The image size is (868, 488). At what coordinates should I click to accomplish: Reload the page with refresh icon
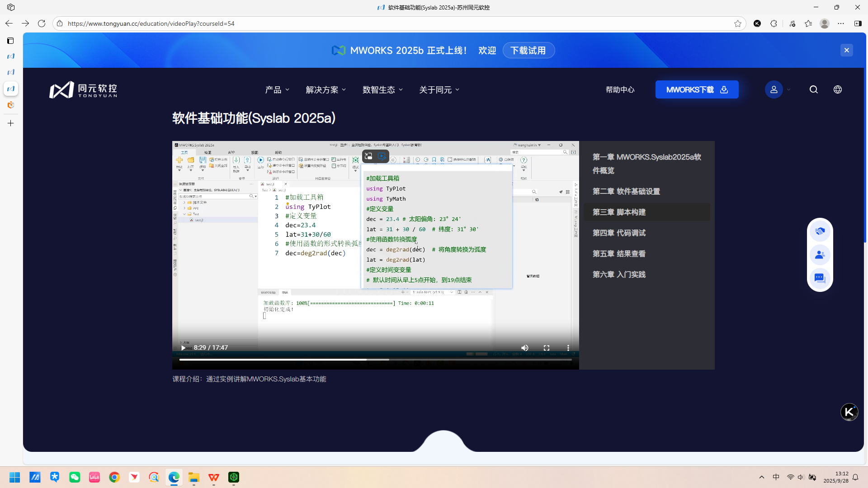tap(42, 23)
